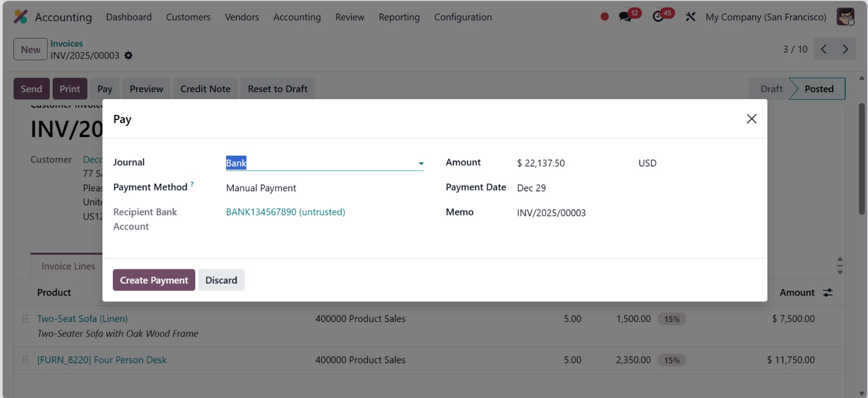Click the Discard button

[221, 280]
